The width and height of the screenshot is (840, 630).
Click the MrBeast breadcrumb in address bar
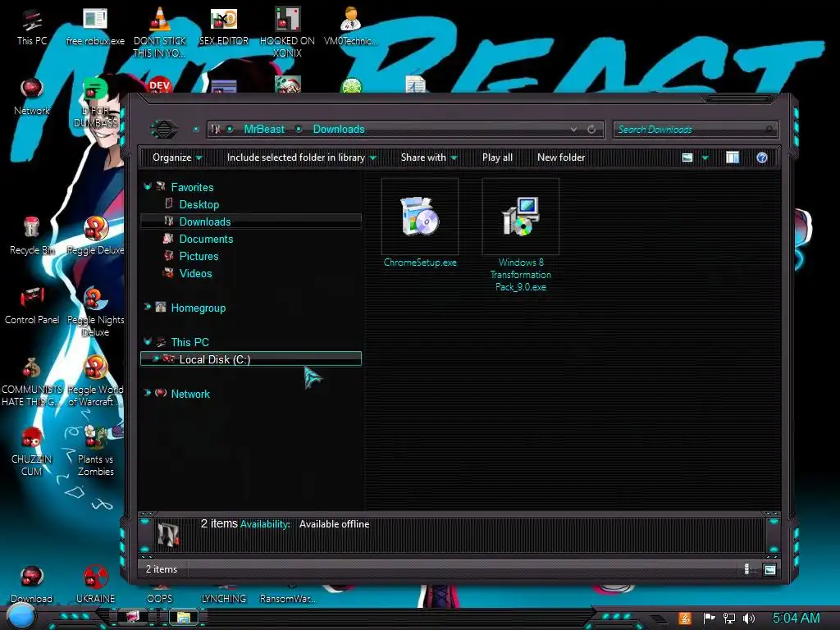tap(264, 129)
